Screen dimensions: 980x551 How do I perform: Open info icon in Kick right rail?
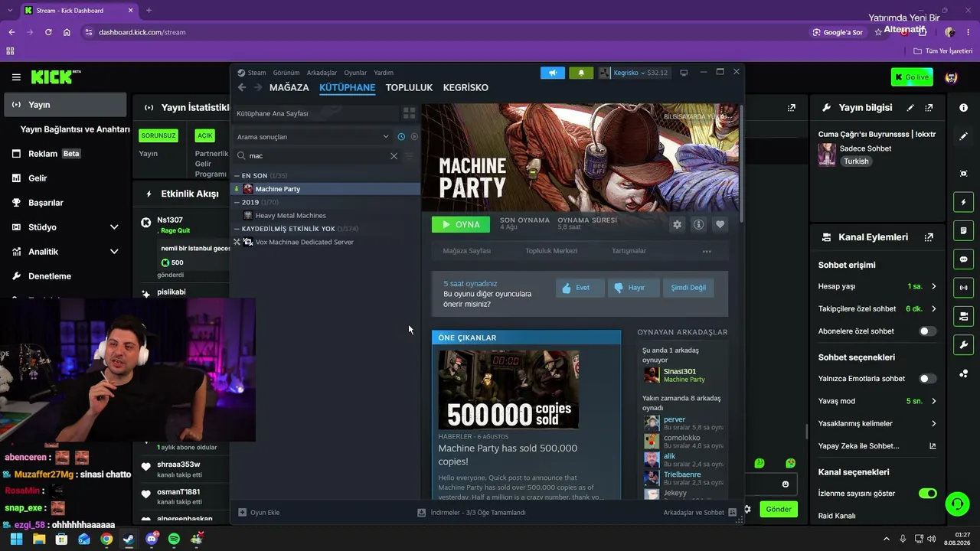(963, 108)
